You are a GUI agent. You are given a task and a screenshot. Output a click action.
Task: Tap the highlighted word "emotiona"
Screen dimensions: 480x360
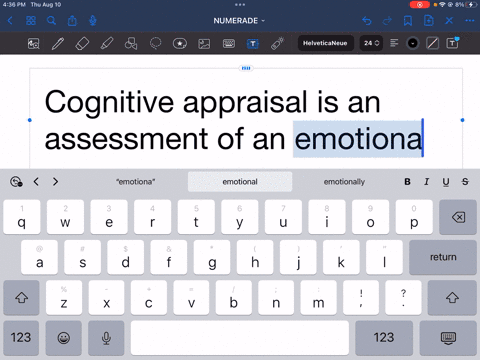(358, 139)
